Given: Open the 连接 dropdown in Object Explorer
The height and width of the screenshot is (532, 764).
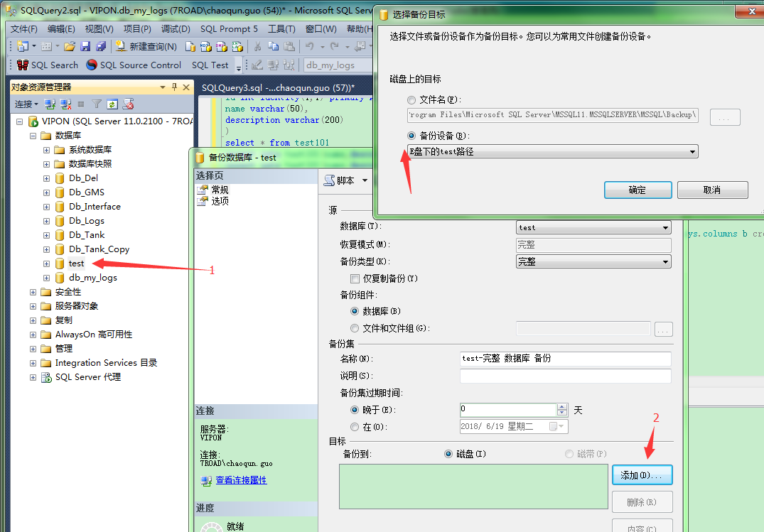Looking at the screenshot, I should tap(26, 104).
